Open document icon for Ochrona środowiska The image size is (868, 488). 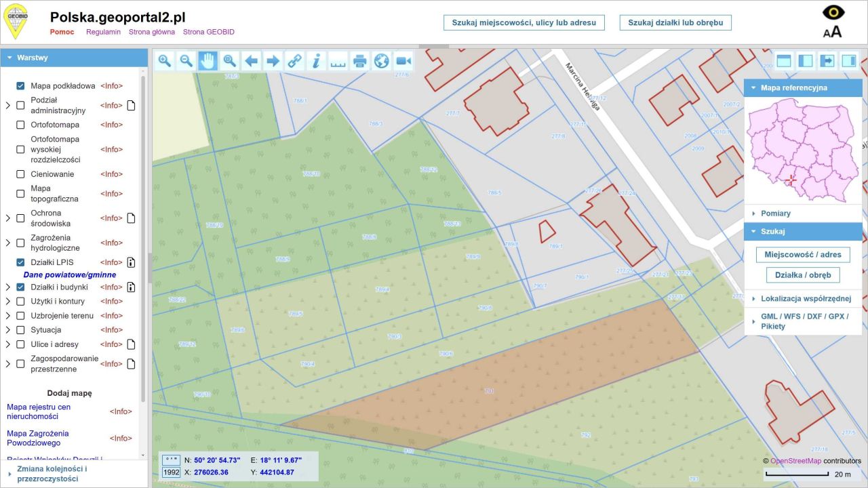point(132,218)
